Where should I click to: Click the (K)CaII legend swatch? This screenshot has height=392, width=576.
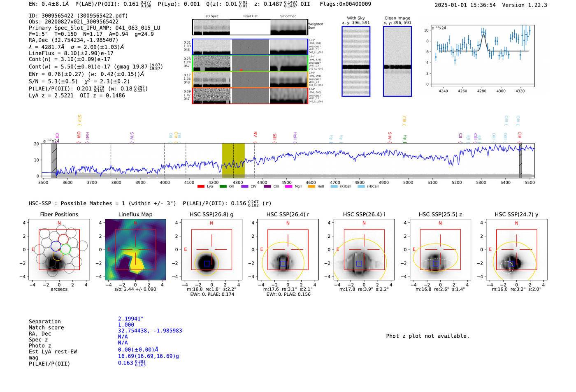coord(334,186)
